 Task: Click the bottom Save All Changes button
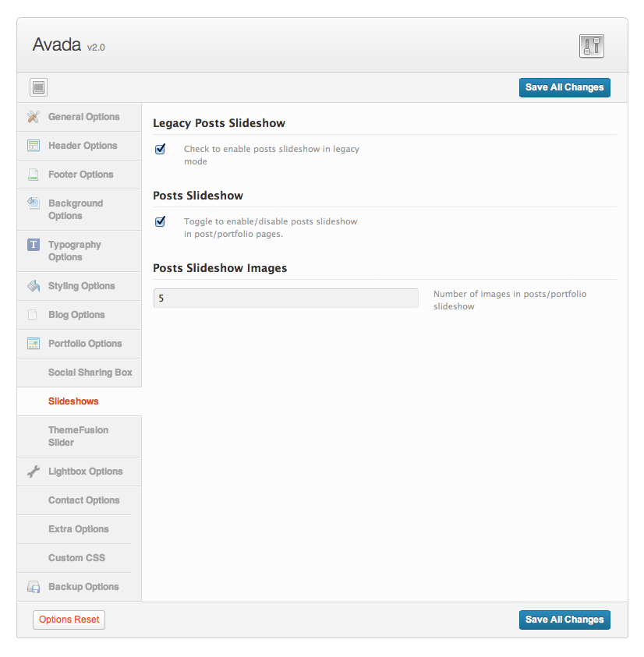pos(564,620)
